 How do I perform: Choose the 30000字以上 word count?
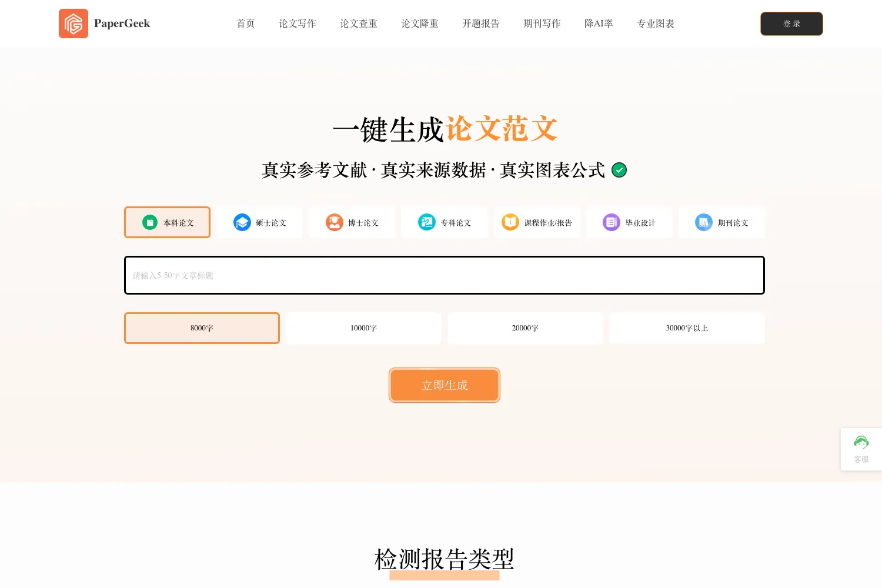coord(687,328)
